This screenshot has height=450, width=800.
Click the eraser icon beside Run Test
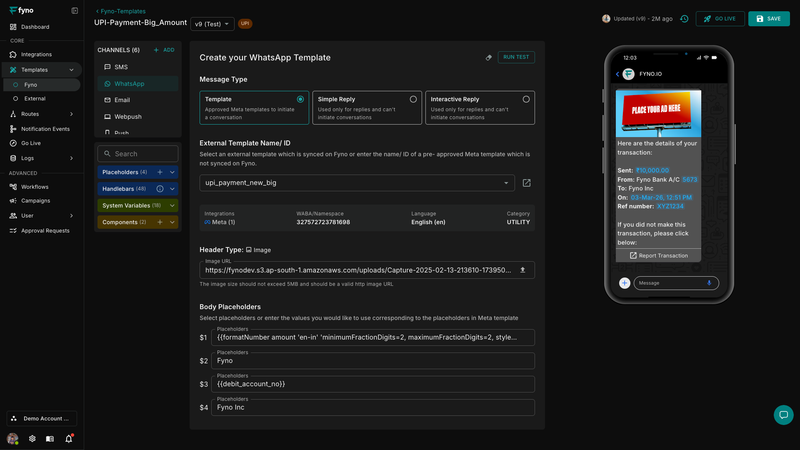(488, 58)
